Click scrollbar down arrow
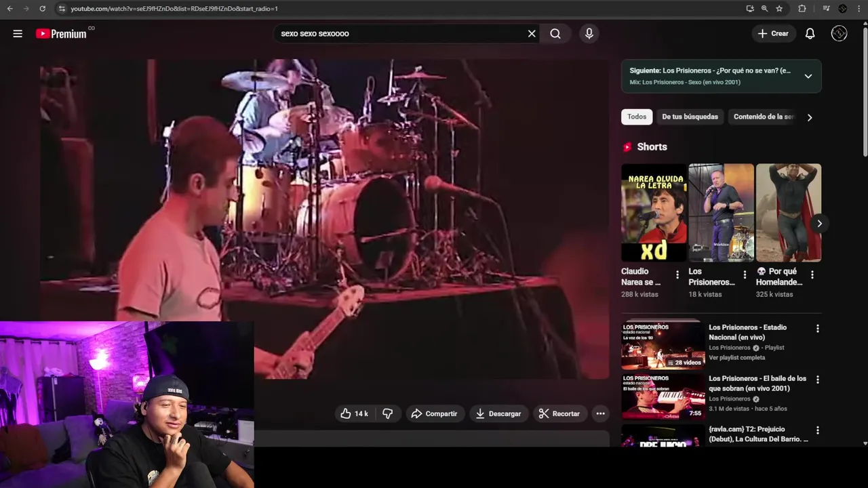 click(x=865, y=443)
